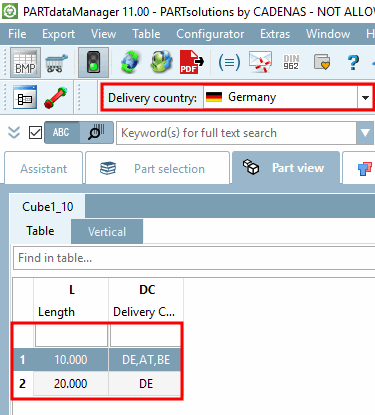375x415 pixels.
Task: Click the DE delivery cell in row 2
Action: (146, 384)
